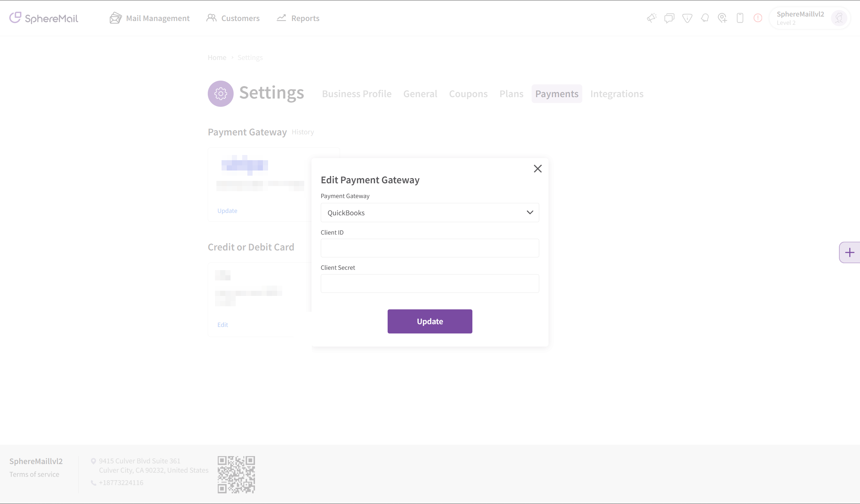Click into the Client ID field
Viewport: 860px width, 504px height.
430,248
